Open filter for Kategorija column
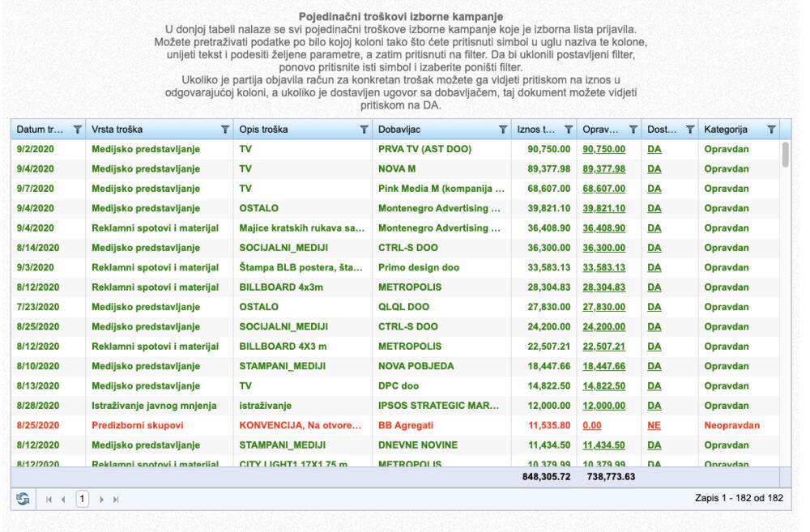Screen dimensions: 810x532 771,129
